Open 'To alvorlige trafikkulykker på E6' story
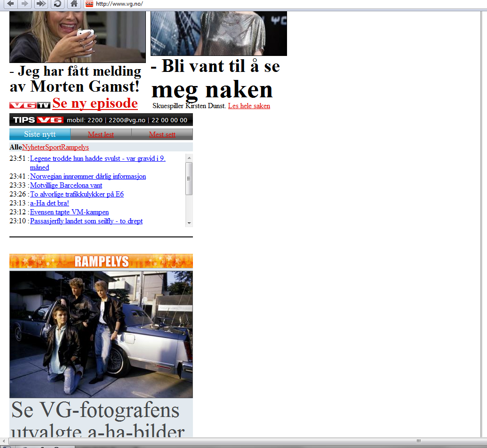487x448 pixels. pyautogui.click(x=77, y=194)
